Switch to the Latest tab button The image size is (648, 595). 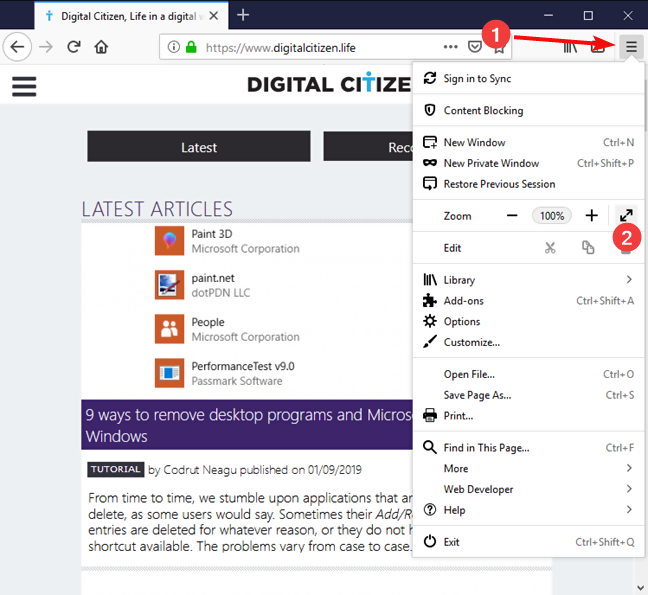[x=199, y=147]
